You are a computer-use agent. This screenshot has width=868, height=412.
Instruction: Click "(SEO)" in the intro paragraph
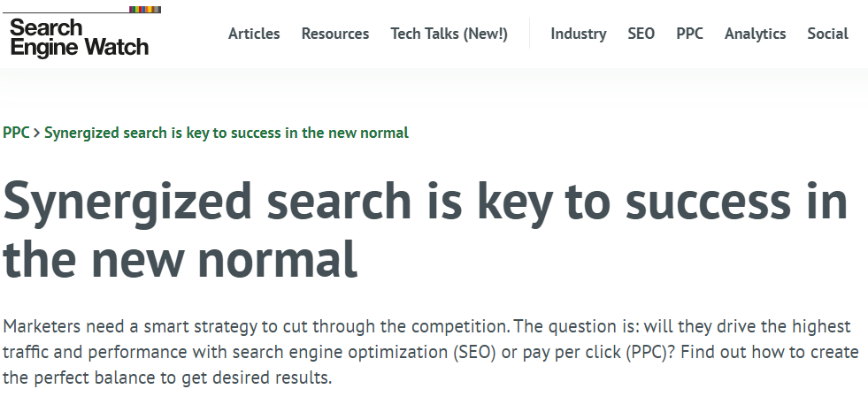pyautogui.click(x=474, y=352)
